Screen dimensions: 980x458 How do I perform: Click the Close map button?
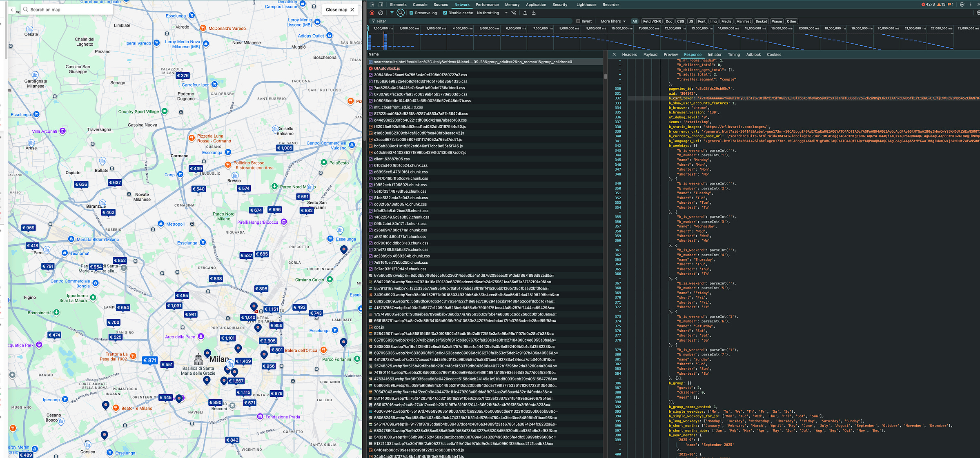[340, 9]
